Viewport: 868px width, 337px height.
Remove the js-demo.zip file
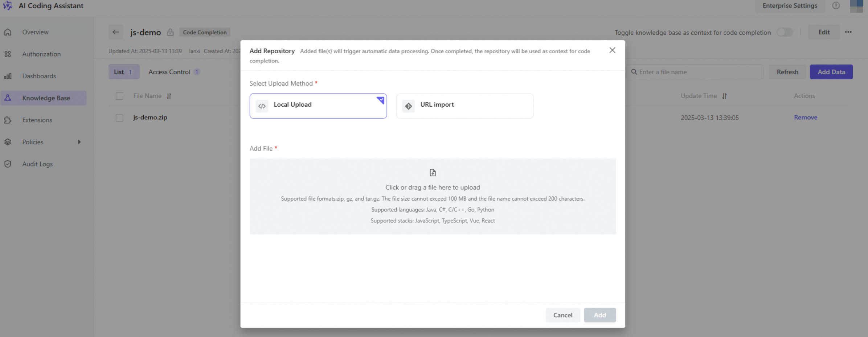806,118
